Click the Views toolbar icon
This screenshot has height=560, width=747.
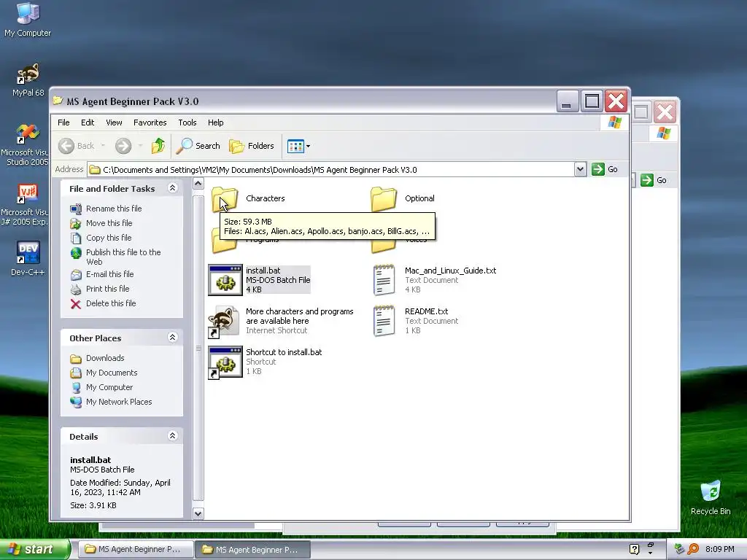tap(295, 146)
